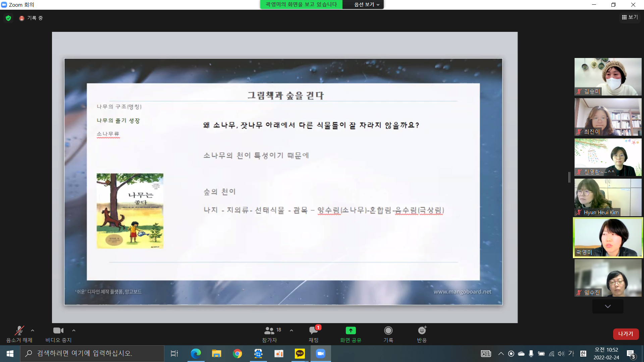Open Microsoft Edge from taskbar
Screen dimensions: 644x362
196,354
